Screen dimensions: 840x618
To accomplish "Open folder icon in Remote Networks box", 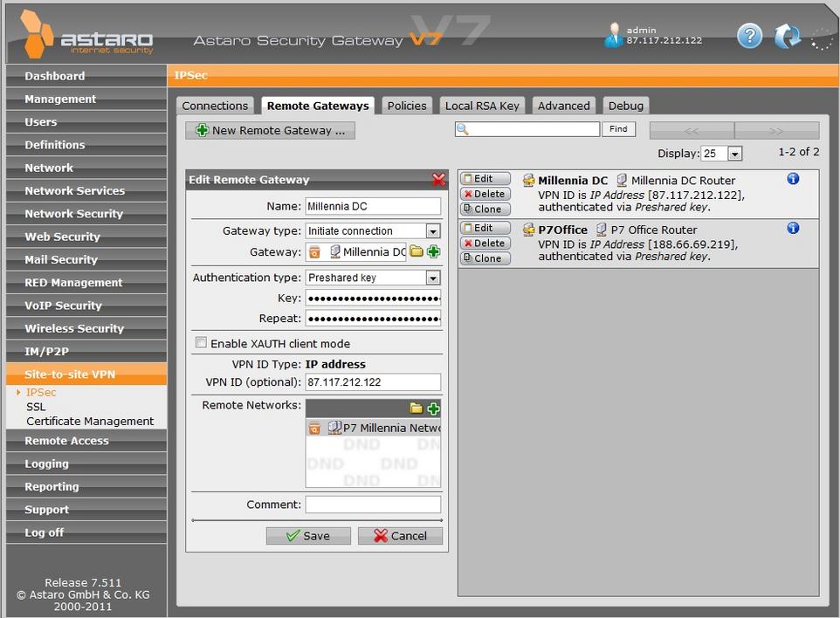I will tap(417, 409).
